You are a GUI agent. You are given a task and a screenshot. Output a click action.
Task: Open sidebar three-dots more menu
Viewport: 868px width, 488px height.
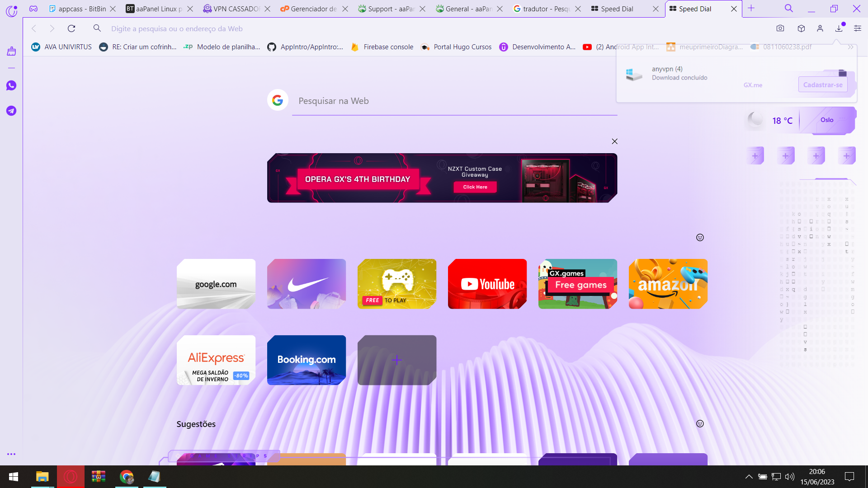coord(11,454)
